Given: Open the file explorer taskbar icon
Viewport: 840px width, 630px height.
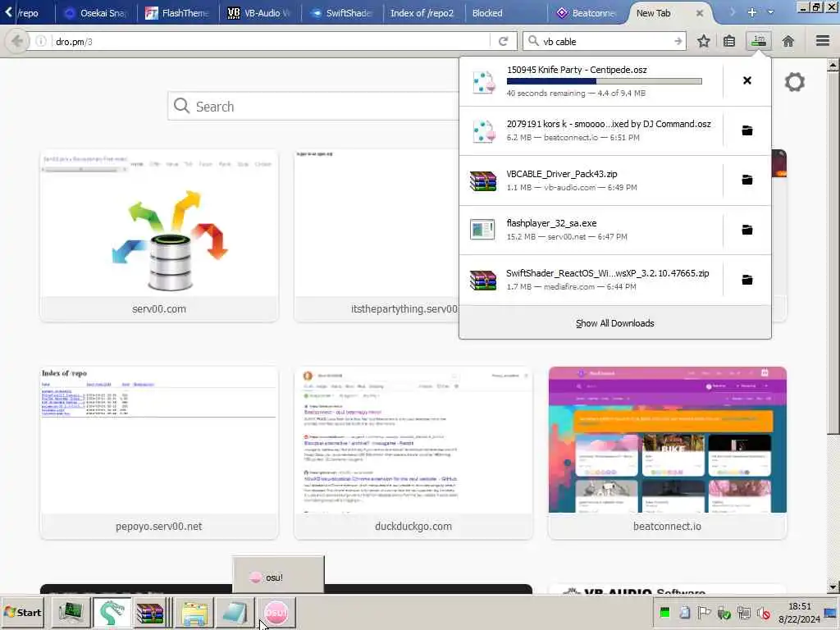Looking at the screenshot, I should 194,612.
